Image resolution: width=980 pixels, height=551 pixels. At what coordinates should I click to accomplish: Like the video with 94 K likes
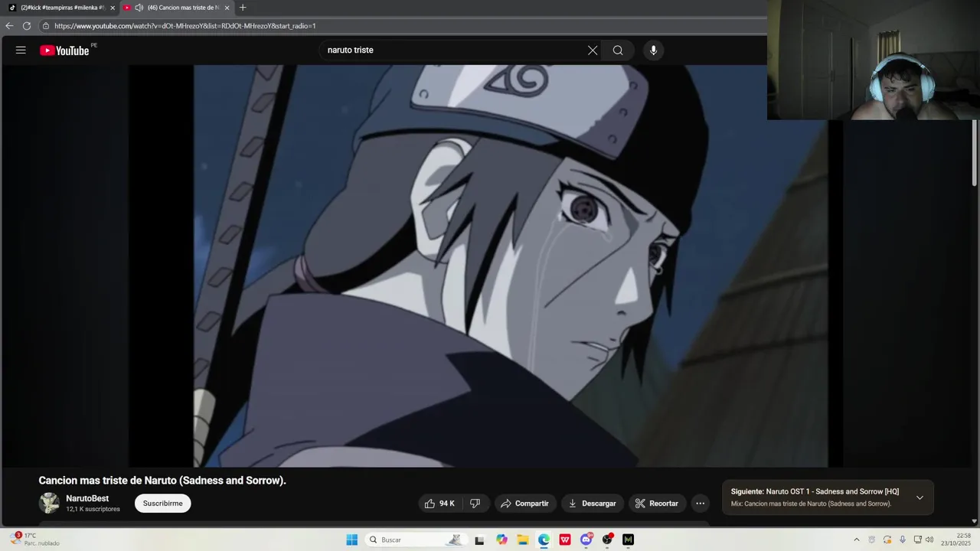tap(440, 504)
